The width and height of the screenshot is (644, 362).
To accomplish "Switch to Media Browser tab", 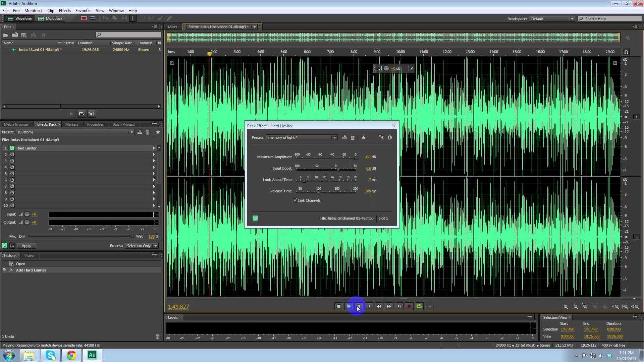I will click(16, 124).
